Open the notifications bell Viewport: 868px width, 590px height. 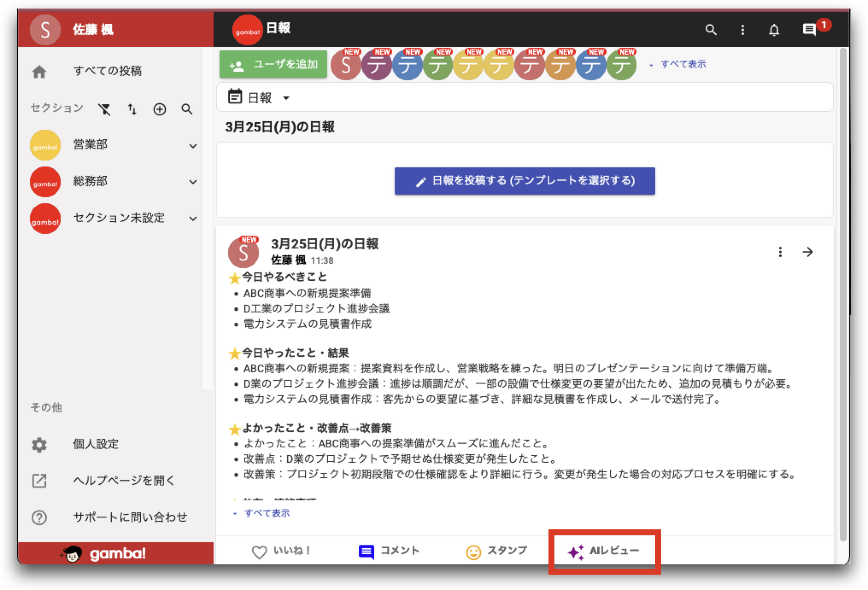(774, 30)
